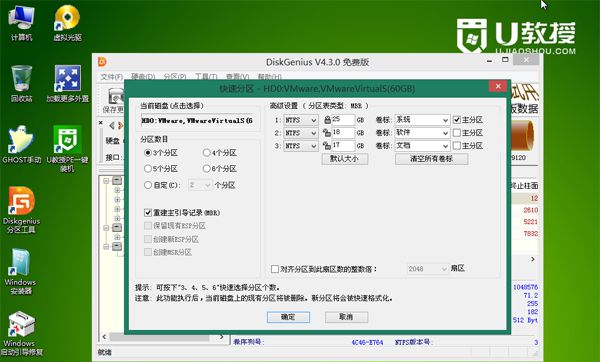Select the 5个分区 radio button
The height and width of the screenshot is (362, 600).
148,168
